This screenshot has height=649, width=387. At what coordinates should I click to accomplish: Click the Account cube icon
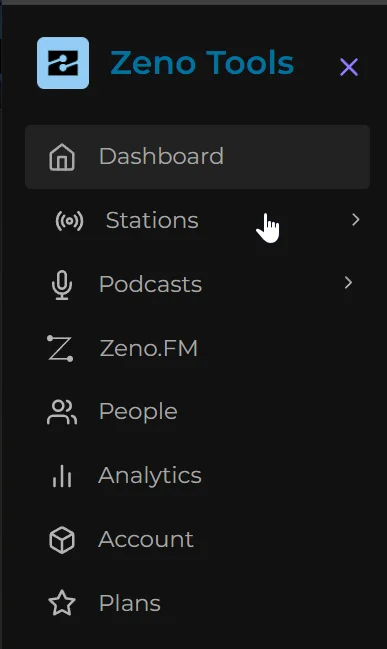(x=62, y=540)
